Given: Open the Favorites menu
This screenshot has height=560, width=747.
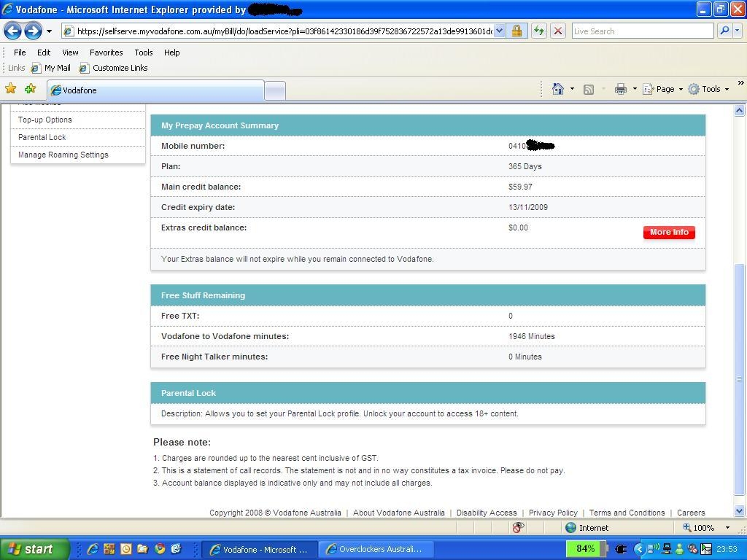Looking at the screenshot, I should [107, 52].
